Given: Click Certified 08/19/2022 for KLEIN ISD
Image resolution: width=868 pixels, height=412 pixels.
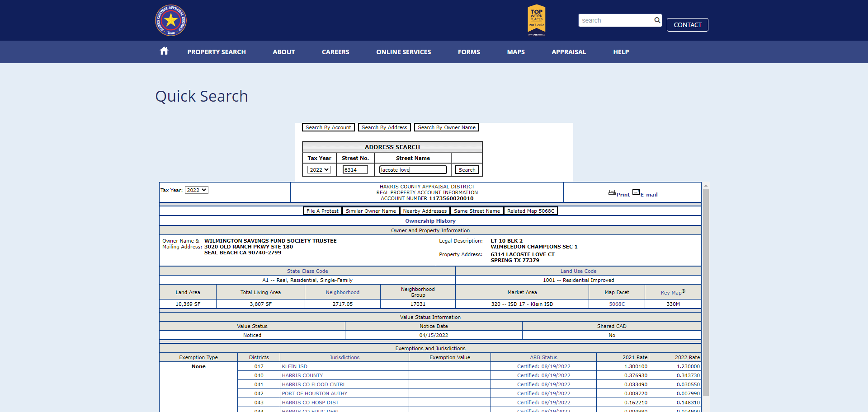Looking at the screenshot, I should (x=544, y=366).
